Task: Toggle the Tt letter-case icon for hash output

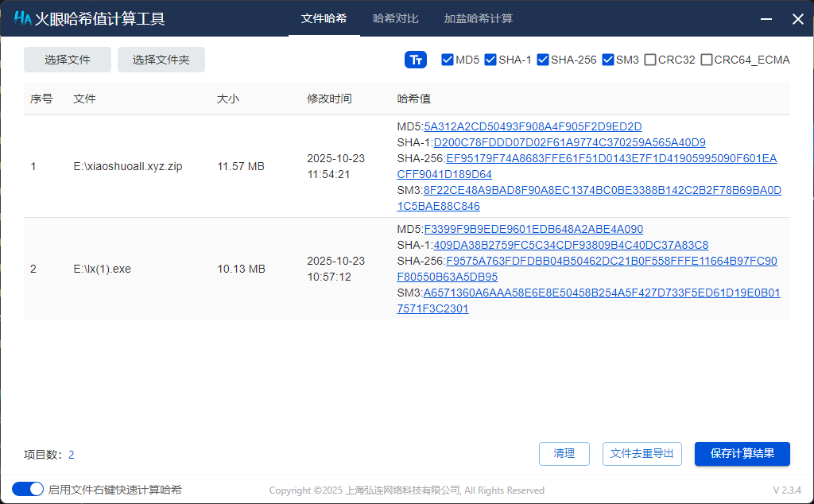Action: coord(416,60)
